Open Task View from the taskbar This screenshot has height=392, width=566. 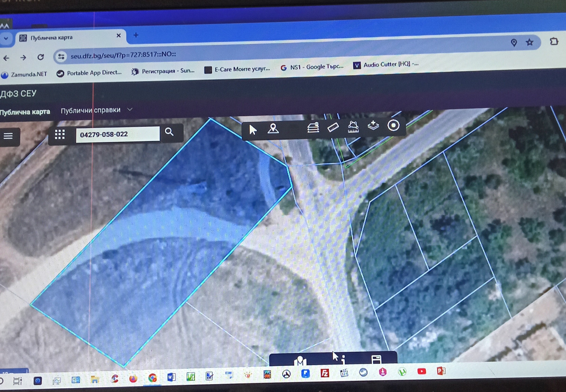point(17,381)
